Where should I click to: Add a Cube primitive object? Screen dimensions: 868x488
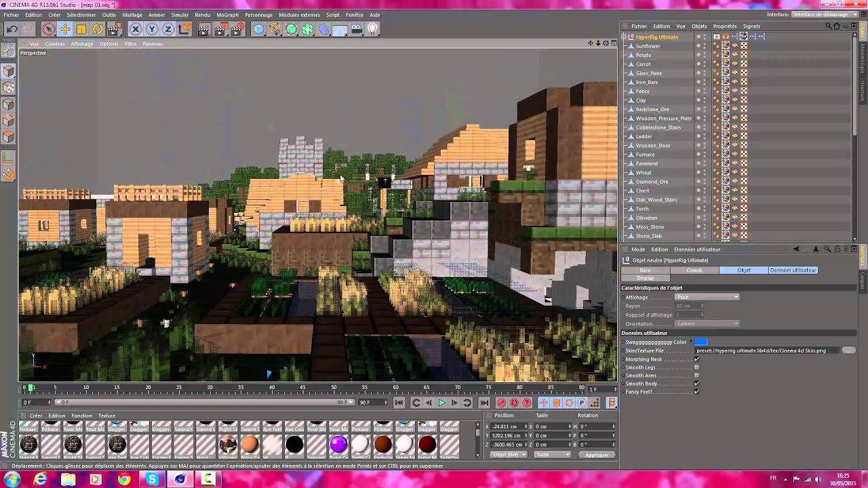[x=258, y=28]
